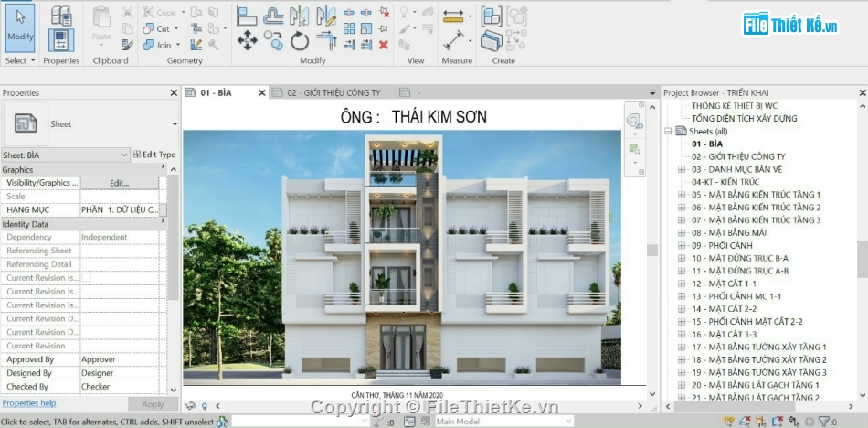Select the Offset tool
This screenshot has width=868, height=428.
[x=273, y=16]
